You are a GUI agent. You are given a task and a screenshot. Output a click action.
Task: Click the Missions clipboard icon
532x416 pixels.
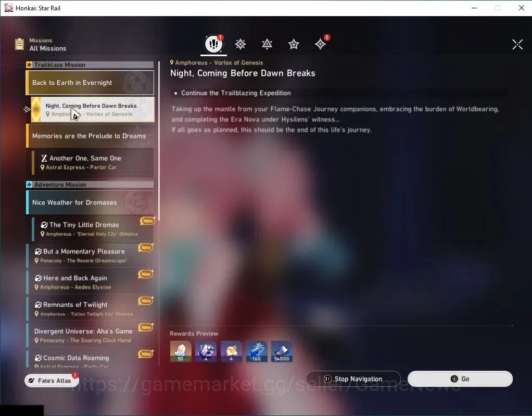click(19, 44)
